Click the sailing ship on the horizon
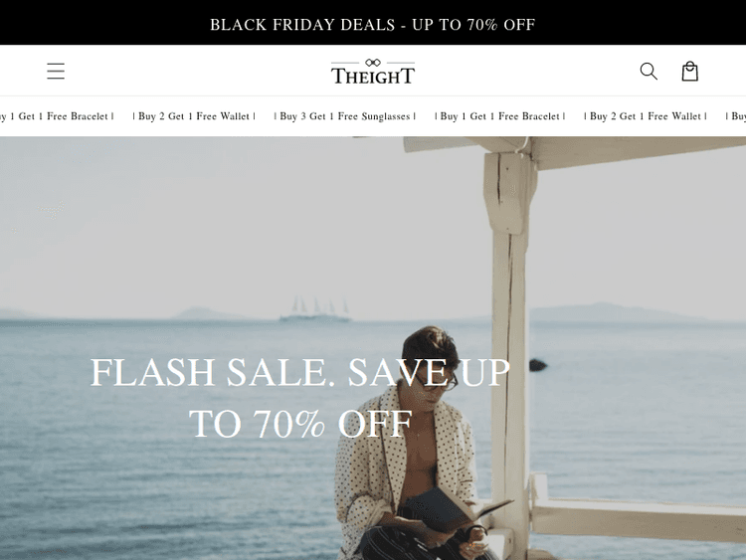Image resolution: width=746 pixels, height=560 pixels. click(x=316, y=309)
